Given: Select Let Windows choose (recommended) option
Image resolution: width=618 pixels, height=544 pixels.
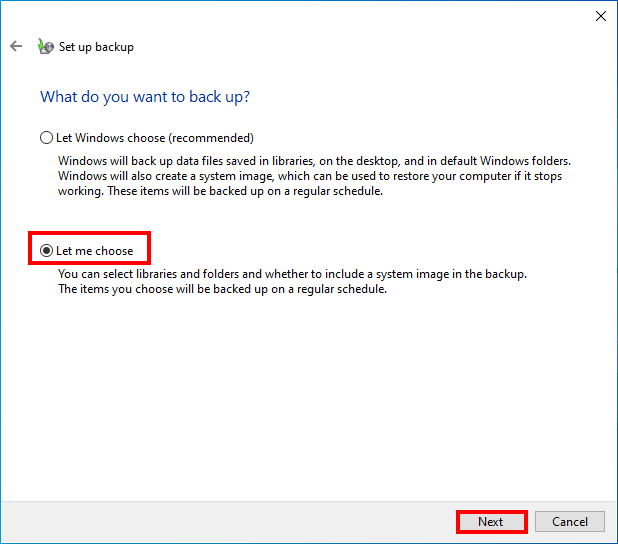Looking at the screenshot, I should [147, 138].
